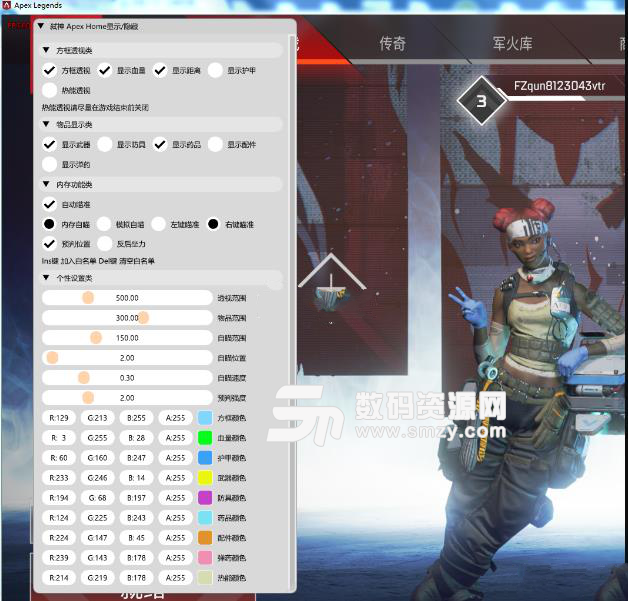Enable the 显示防具 checkbox
This screenshot has width=628, height=601.
point(105,144)
